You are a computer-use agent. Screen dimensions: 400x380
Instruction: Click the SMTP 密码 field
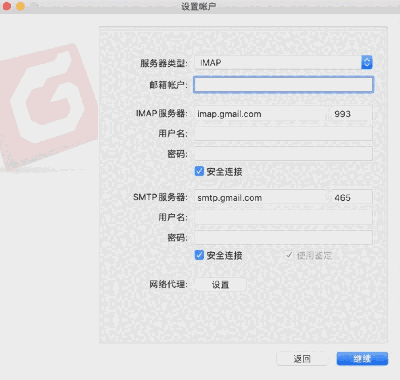pyautogui.click(x=283, y=238)
